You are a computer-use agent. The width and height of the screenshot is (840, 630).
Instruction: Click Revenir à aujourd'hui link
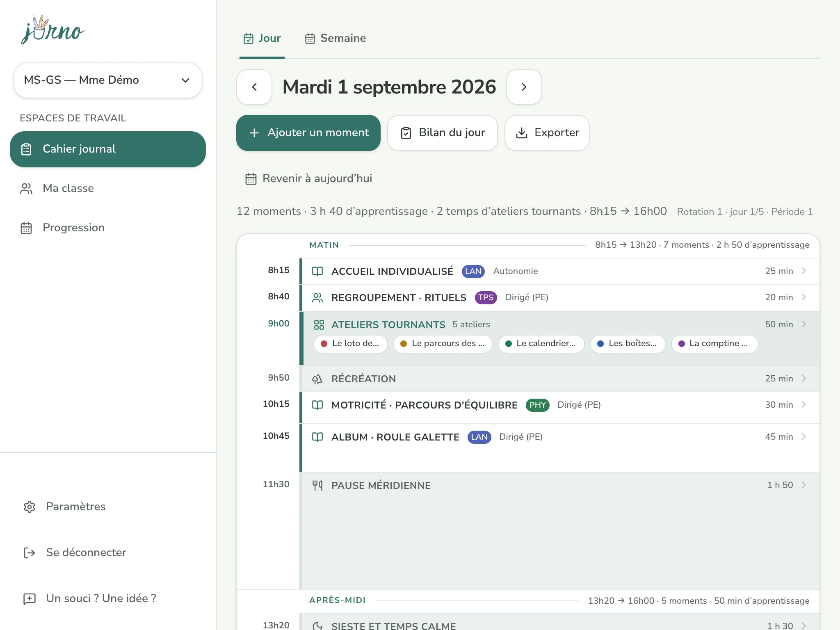tap(308, 178)
